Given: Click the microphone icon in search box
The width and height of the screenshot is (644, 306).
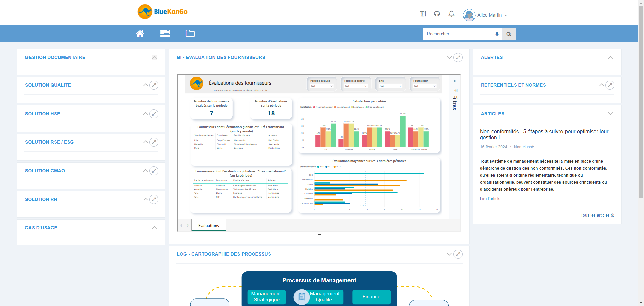Looking at the screenshot, I should (497, 34).
